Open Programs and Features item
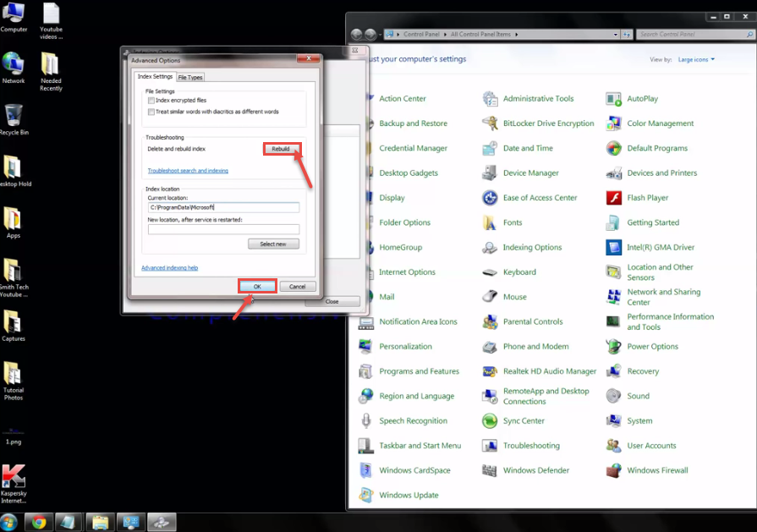The image size is (757, 532). (x=419, y=371)
